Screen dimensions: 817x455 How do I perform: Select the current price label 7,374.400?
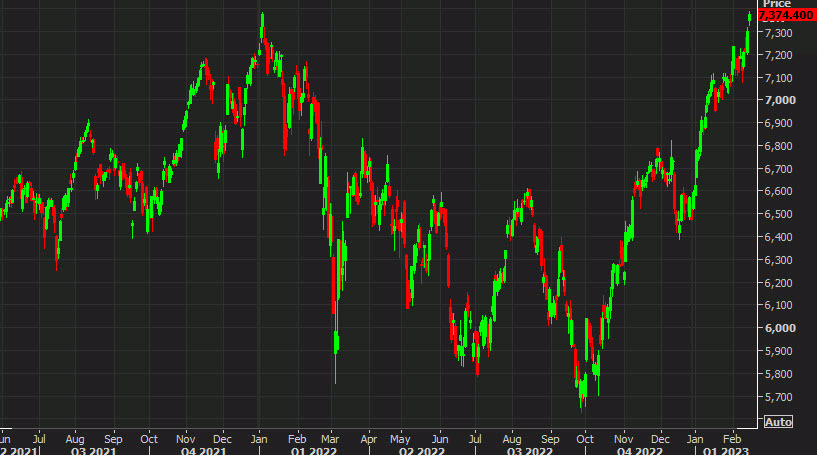point(787,15)
